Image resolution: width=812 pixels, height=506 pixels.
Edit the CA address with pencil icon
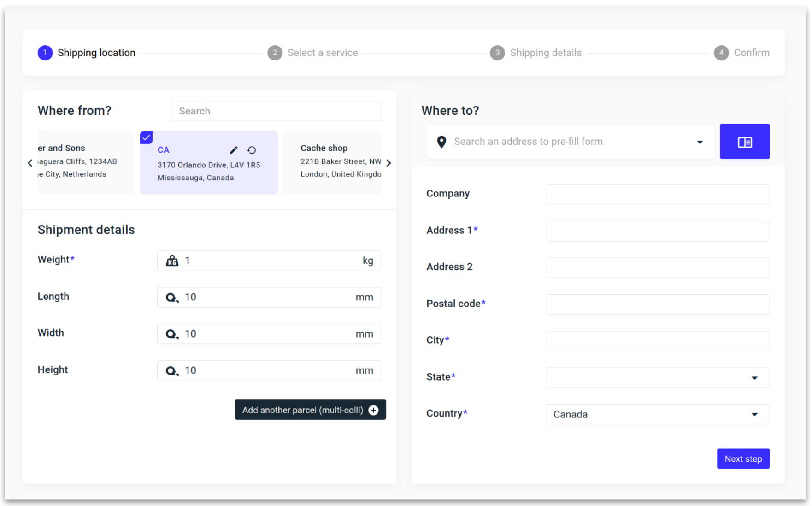[234, 150]
